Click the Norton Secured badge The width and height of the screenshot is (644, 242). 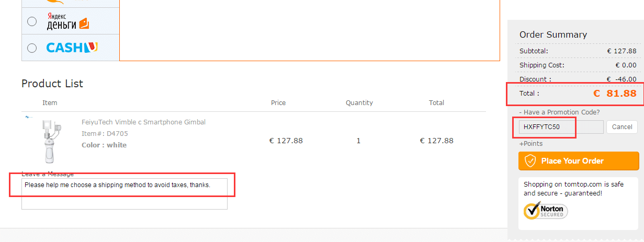(546, 211)
